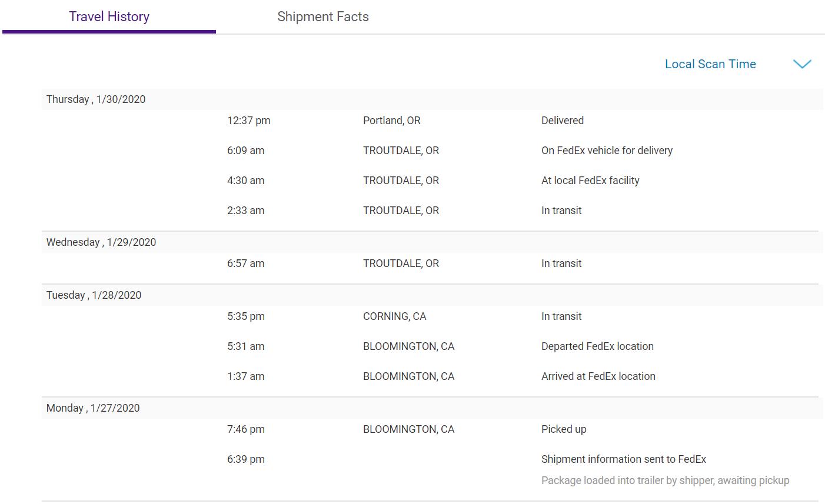Viewport: 825px width, 504px height.
Task: Open the Local Scan Time dropdown
Action: pos(710,64)
